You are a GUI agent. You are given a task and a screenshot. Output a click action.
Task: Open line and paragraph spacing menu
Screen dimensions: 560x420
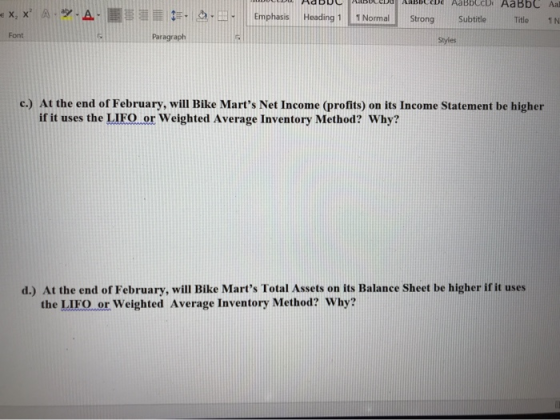click(179, 16)
